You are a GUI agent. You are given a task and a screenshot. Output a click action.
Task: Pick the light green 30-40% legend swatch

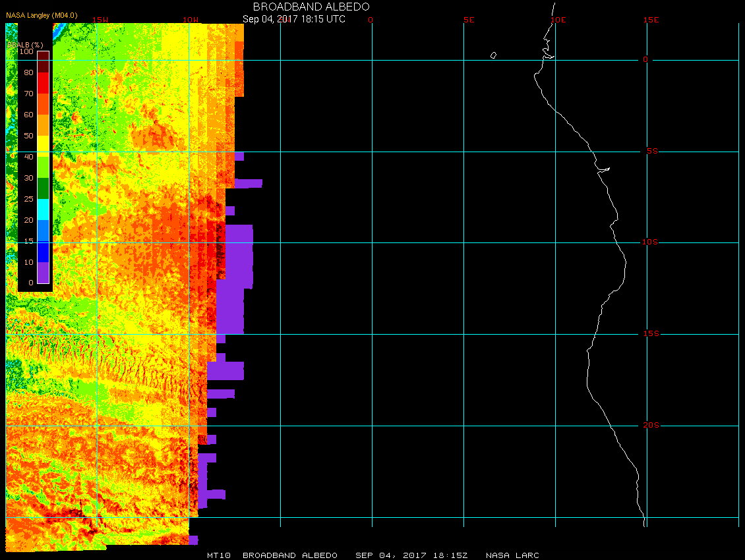pos(44,167)
